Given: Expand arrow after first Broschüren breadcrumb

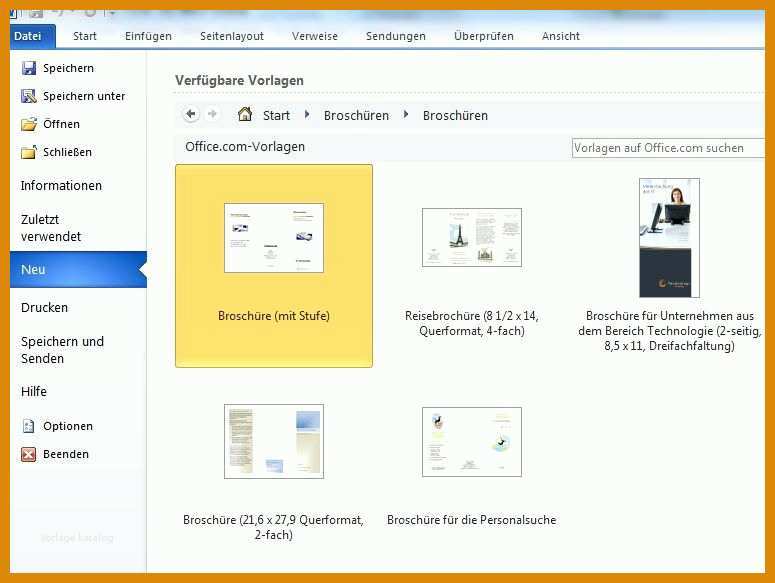Looking at the screenshot, I should (x=406, y=115).
